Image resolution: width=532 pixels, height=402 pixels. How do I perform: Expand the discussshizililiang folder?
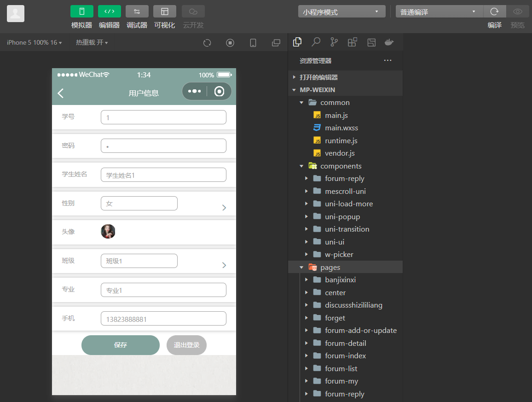346,305
